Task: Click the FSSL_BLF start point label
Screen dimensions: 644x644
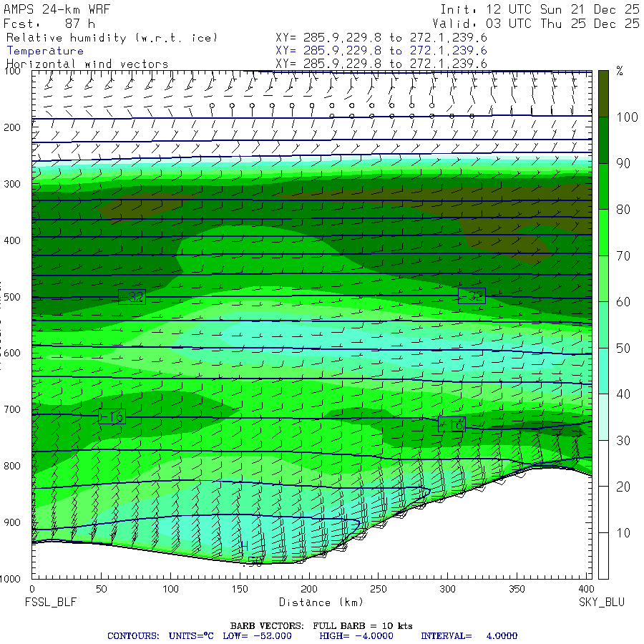Action: tap(51, 602)
